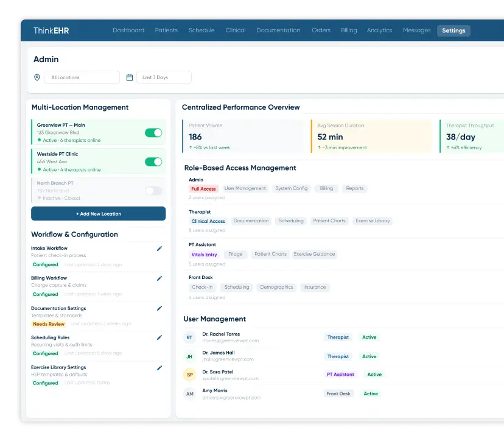Click the Patient Charts tag under PT Assistant
The image size is (504, 441).
point(270,254)
